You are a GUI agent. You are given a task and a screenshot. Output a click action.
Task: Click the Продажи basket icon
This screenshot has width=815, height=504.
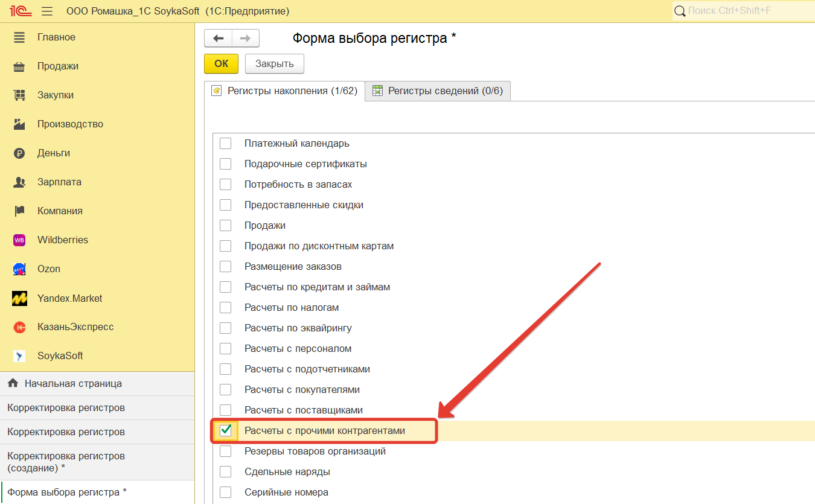pyautogui.click(x=19, y=66)
